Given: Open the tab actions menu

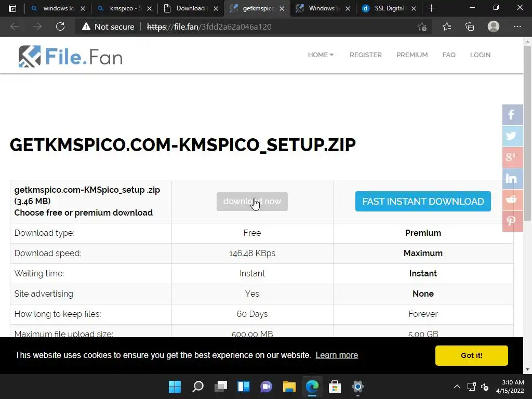Looking at the screenshot, I should [x=12, y=8].
